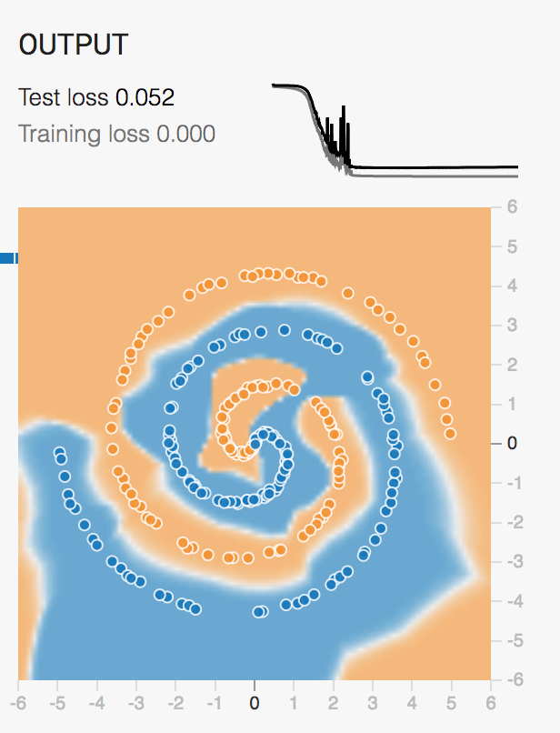Click the horizontal axis tick label -3
Viewport: 560px width, 733px height.
(135, 703)
